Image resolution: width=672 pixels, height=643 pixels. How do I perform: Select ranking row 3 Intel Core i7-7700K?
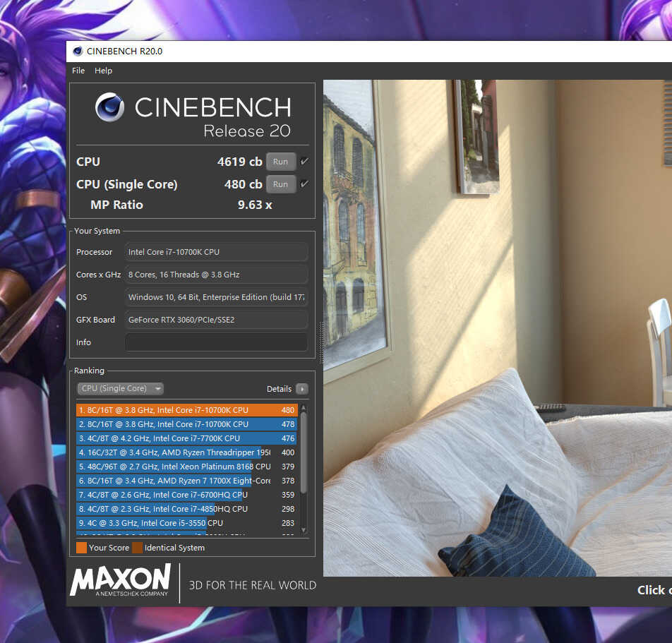point(187,438)
